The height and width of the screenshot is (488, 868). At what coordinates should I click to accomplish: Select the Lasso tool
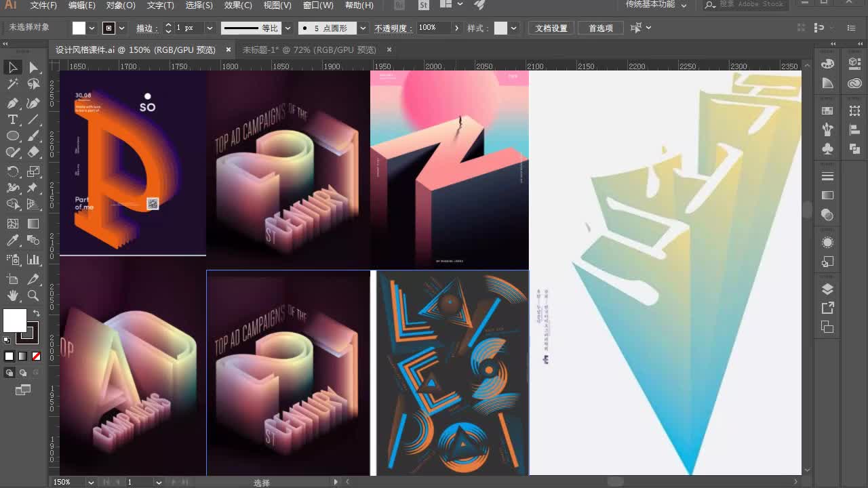pyautogui.click(x=33, y=84)
